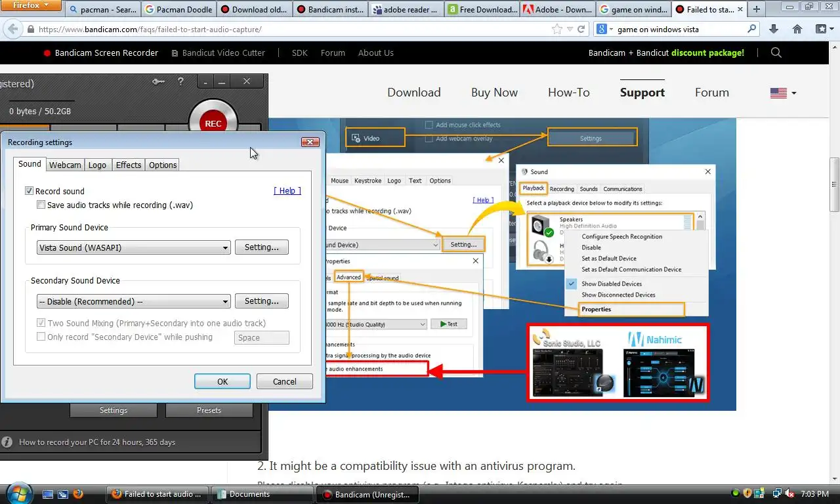Switch to the 'adobe reader' browser tab
Viewport: 840px width, 504px height.
click(406, 9)
